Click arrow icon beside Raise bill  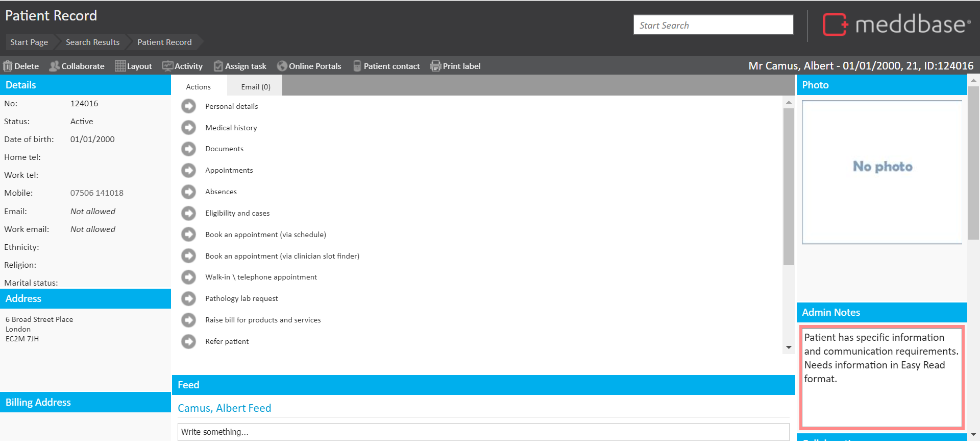[x=189, y=320]
